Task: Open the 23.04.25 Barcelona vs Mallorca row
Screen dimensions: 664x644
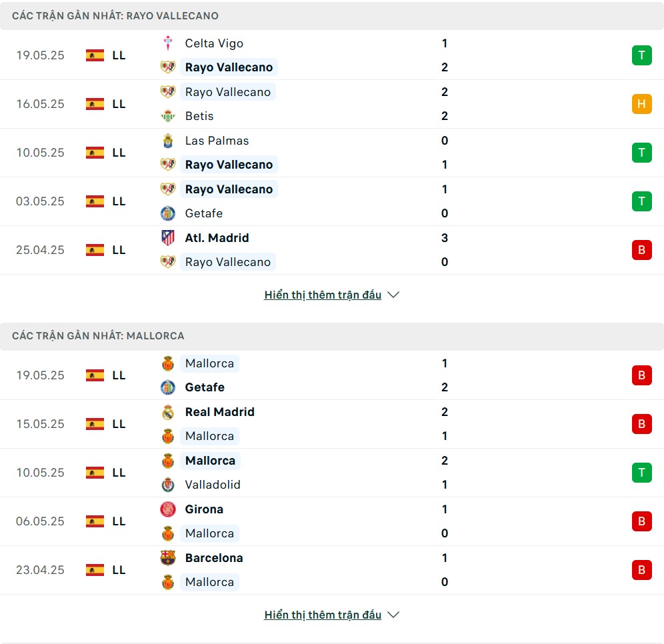Action: 332,570
